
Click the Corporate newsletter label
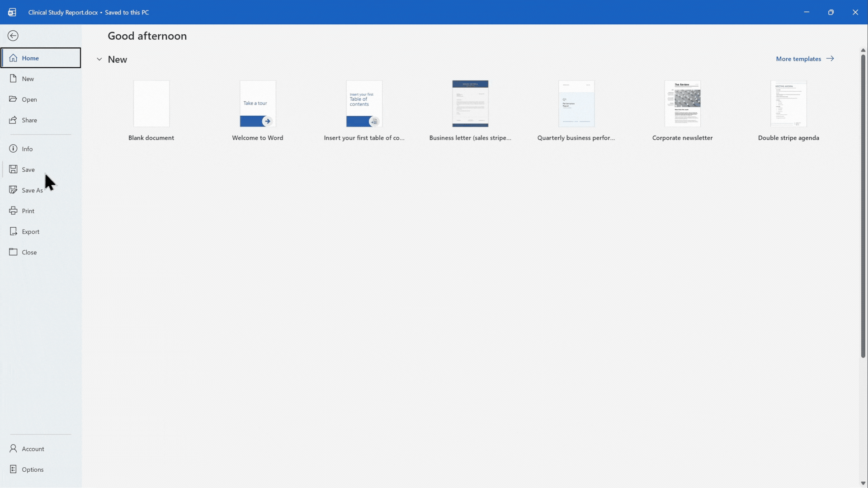point(683,138)
